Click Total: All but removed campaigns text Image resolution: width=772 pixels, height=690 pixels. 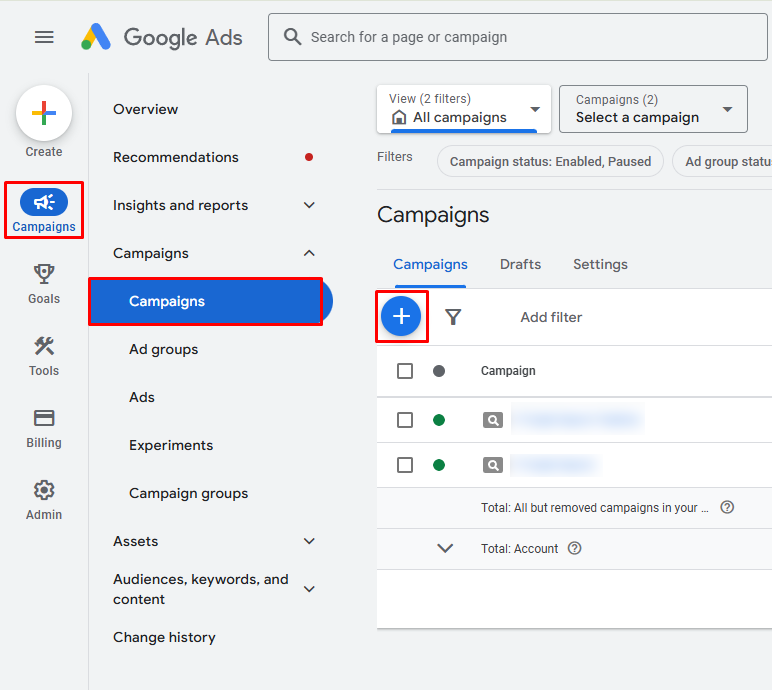tap(594, 508)
